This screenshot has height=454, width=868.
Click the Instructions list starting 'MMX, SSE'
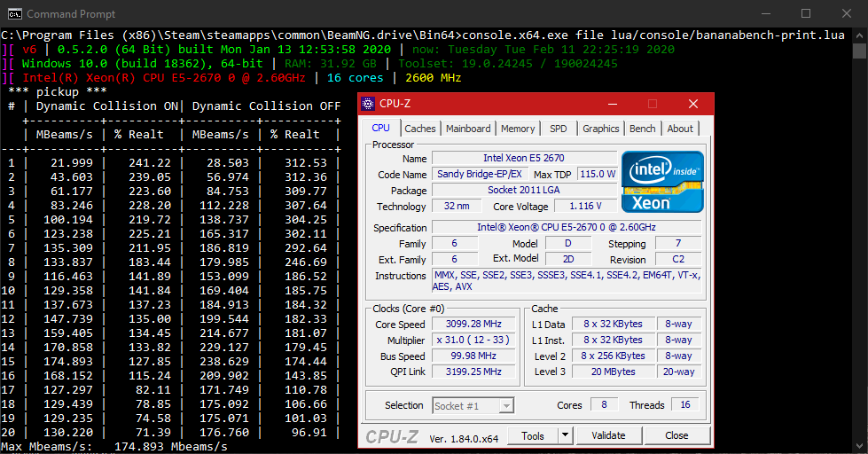(x=567, y=281)
